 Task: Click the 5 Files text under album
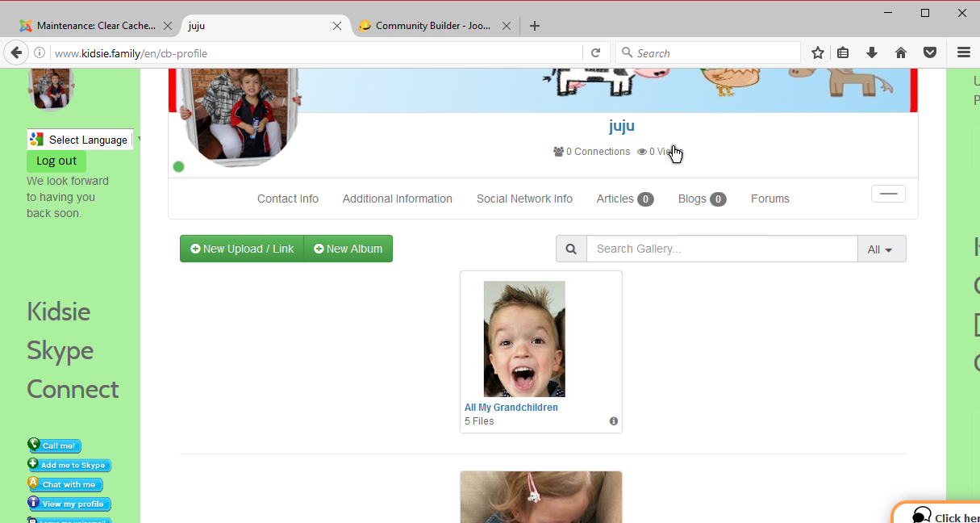479,421
